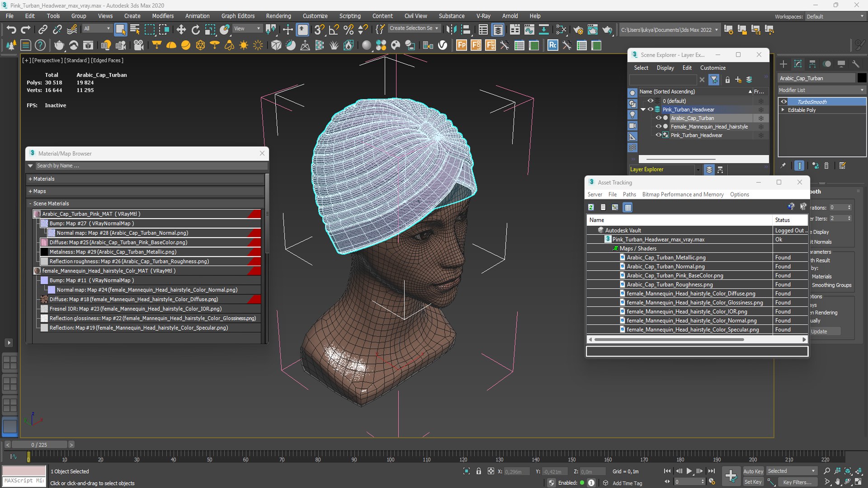Click the Mirror tool icon

click(451, 30)
